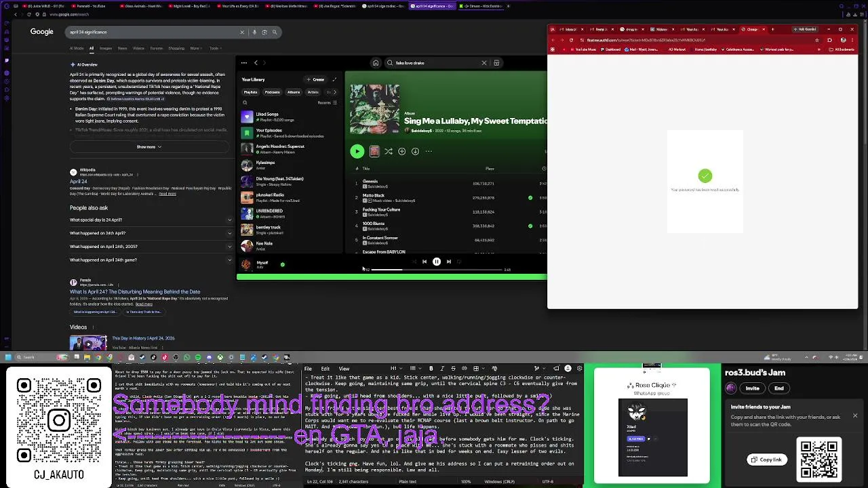Image resolution: width=868 pixels, height=488 pixels.
Task: Open Notepad Edit menu
Action: [x=325, y=369]
